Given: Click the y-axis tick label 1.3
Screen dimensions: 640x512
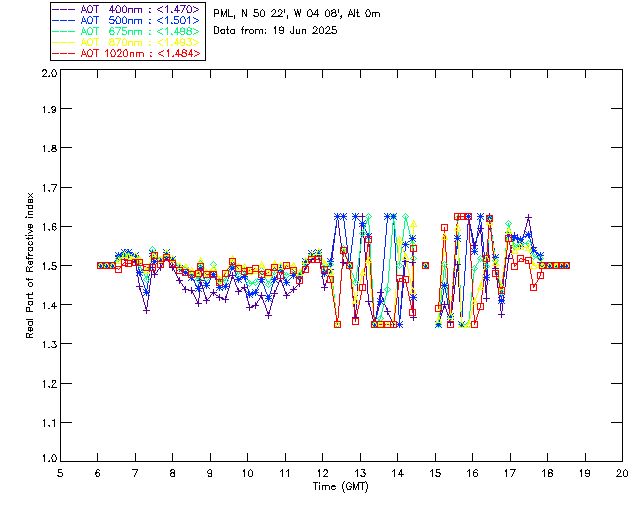Looking at the screenshot, I should coord(49,344).
